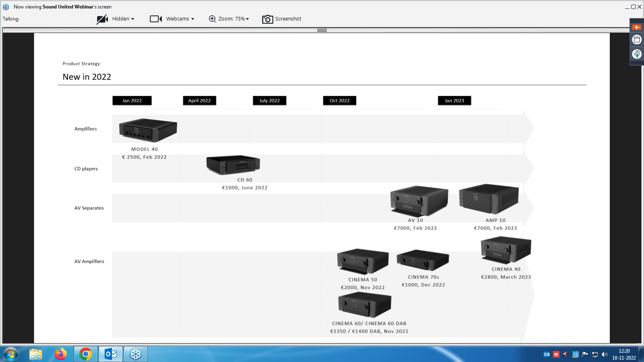Click the magnifier zoom icon
Screen dimensions: 644x362
pyautogui.click(x=212, y=19)
